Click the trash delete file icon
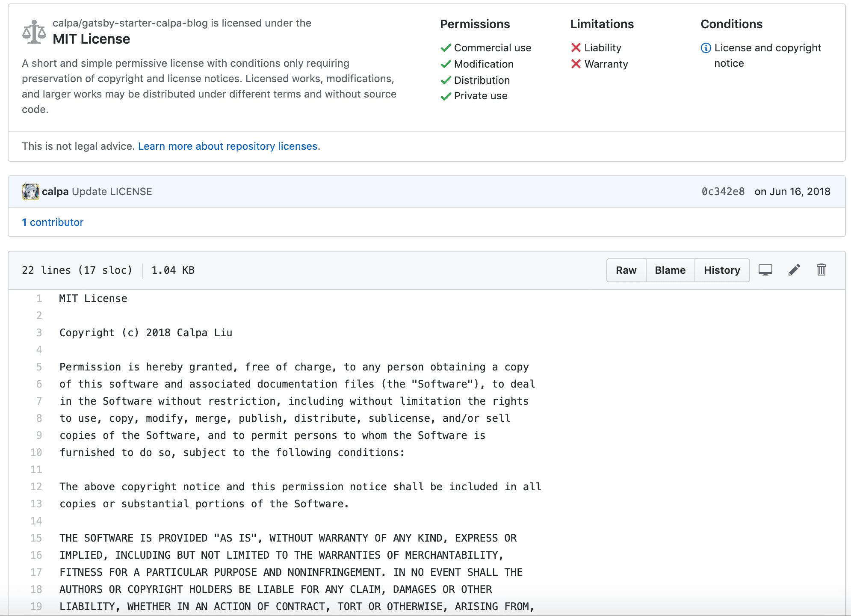This screenshot has width=851, height=616. 821,270
